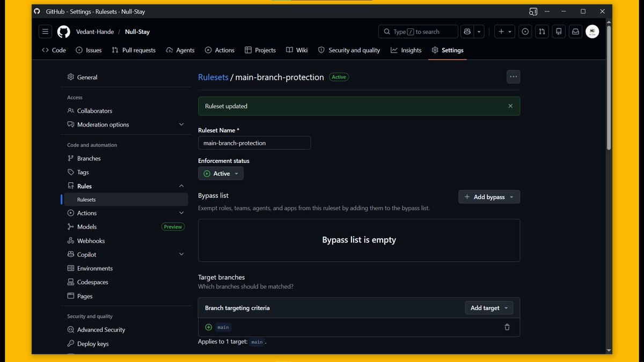
Task: Click the browser sidebar search icon in title bar
Action: click(x=533, y=11)
